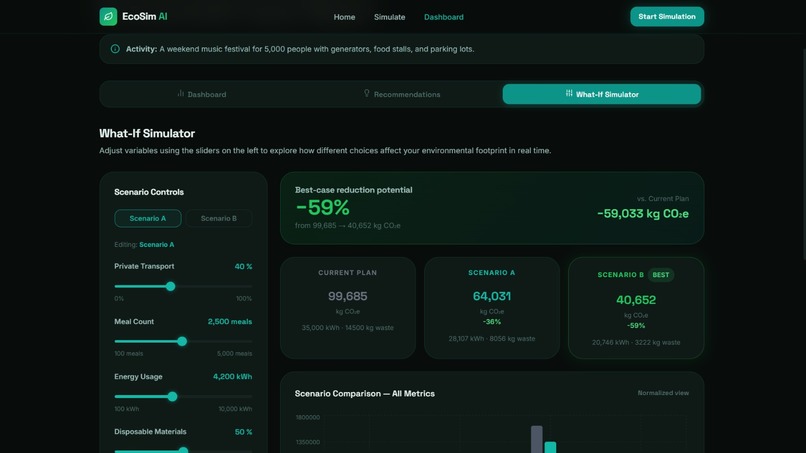
Task: Click the Scenario Comparison — All Metrics heading
Action: point(364,393)
